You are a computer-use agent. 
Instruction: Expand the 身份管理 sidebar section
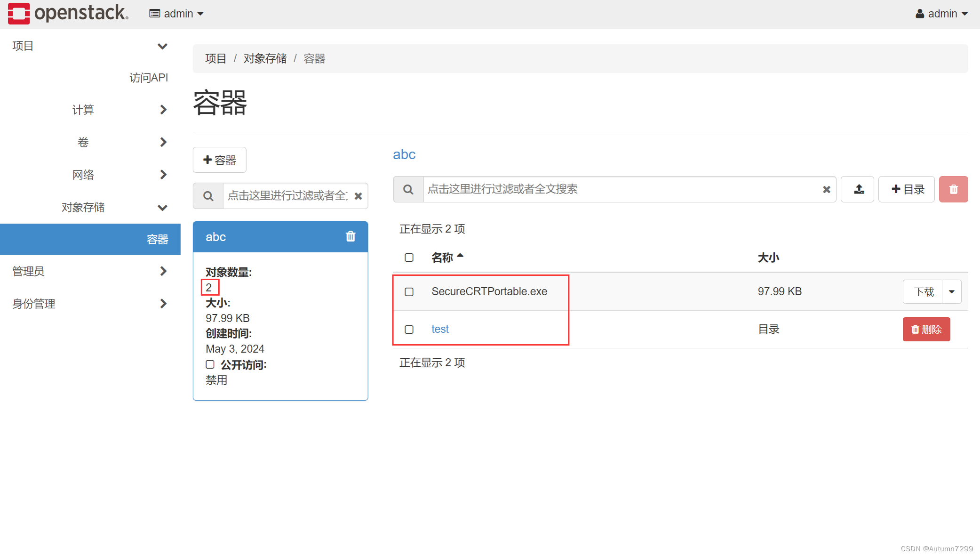[x=90, y=304]
